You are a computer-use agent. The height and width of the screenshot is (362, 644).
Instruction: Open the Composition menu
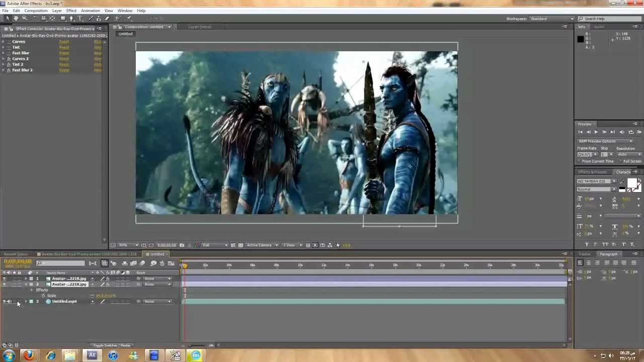[36, 11]
